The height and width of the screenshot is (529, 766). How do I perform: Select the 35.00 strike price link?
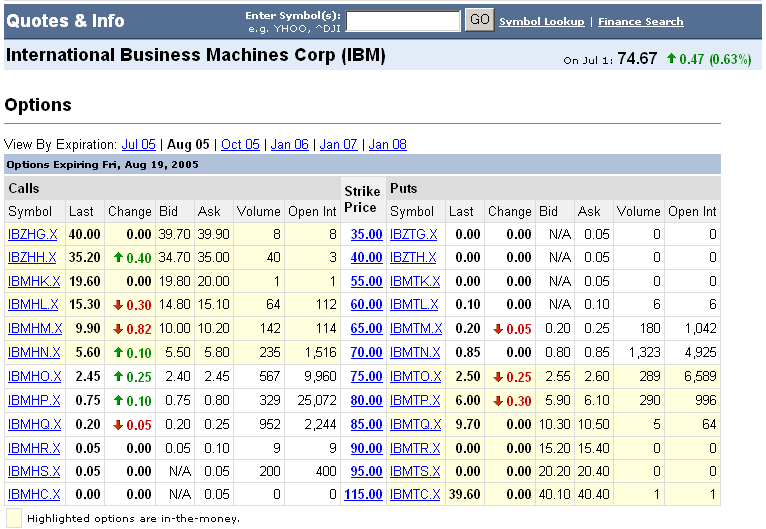(366, 234)
